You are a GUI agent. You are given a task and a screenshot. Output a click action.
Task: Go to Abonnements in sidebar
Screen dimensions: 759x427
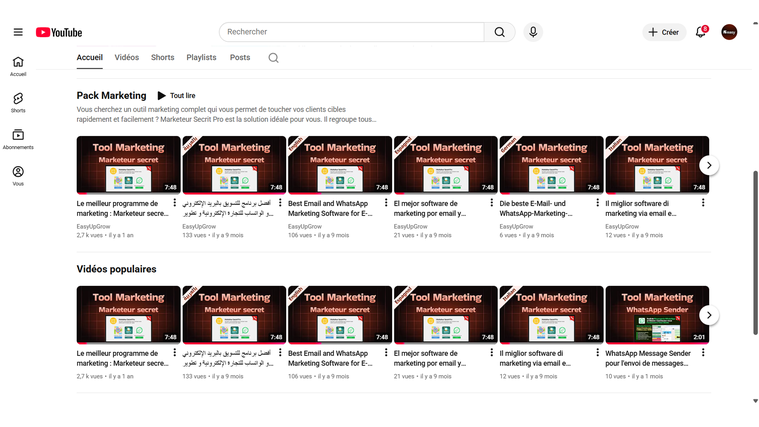click(18, 139)
